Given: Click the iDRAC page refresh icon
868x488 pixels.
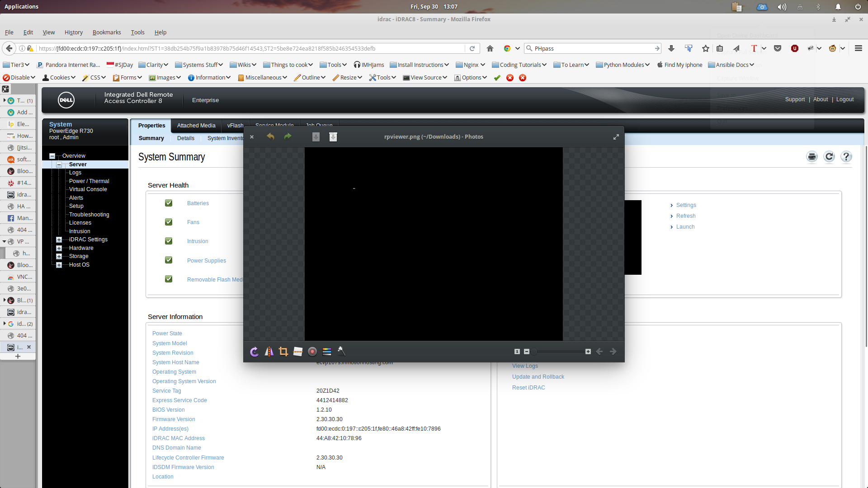Looking at the screenshot, I should tap(829, 157).
